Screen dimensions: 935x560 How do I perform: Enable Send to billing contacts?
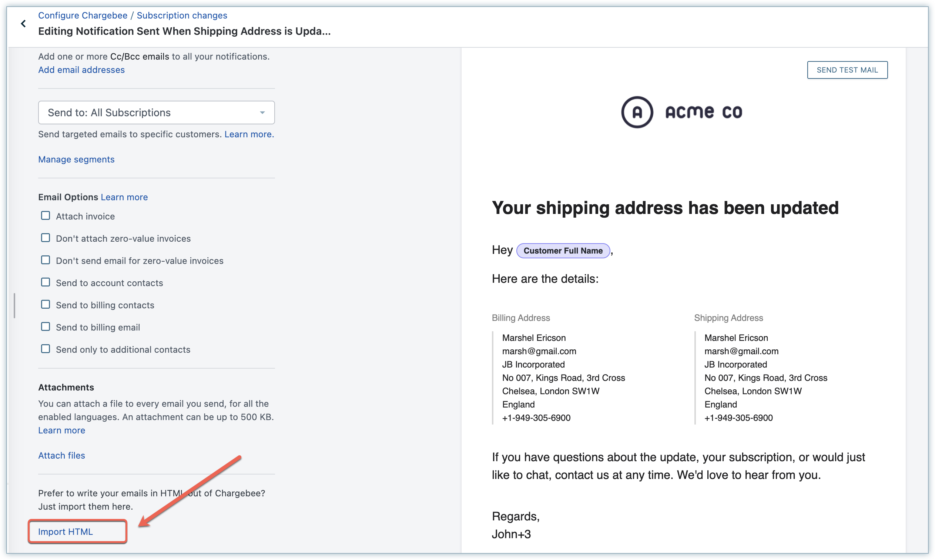coord(45,305)
